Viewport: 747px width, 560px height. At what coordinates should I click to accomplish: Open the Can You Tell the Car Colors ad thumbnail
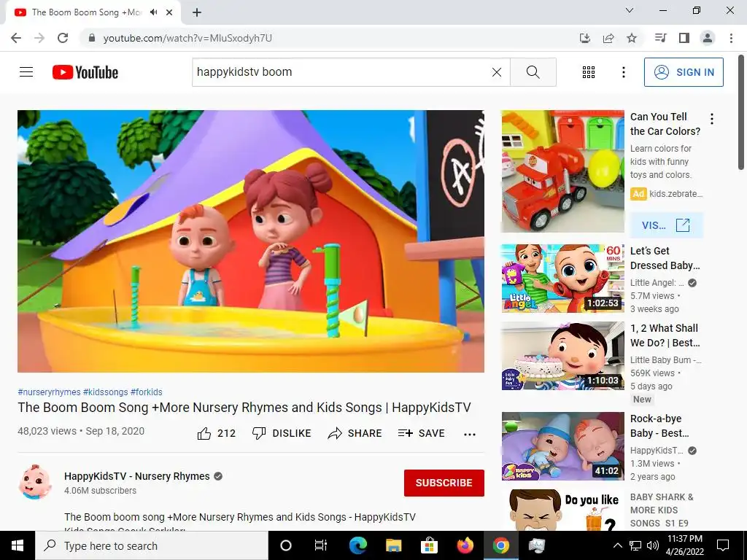pyautogui.click(x=562, y=171)
